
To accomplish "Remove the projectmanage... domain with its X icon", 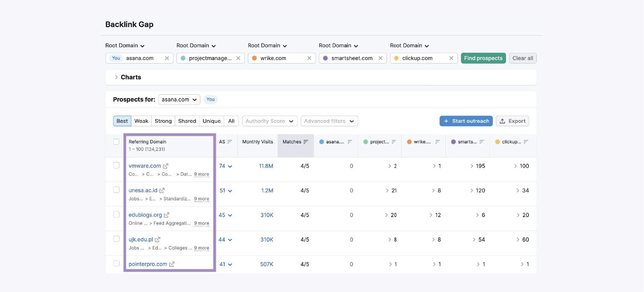I will pos(238,58).
